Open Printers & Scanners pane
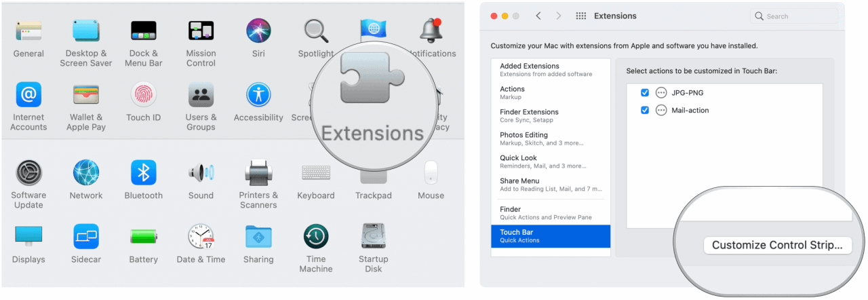Screen dimensions: 868x300 point(258,173)
